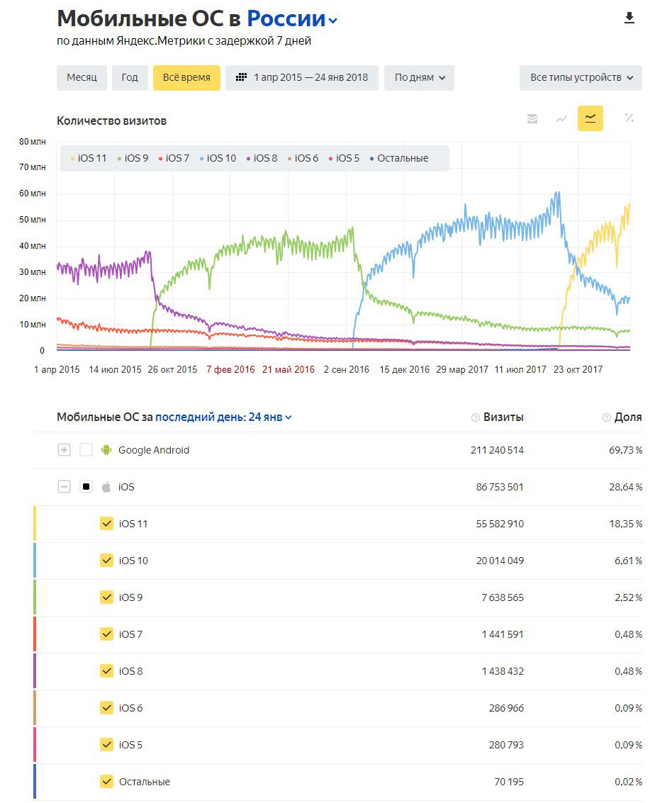The width and height of the screenshot is (672, 803).
Task: Click the Google Android visits 211 240 514
Action: [x=498, y=450]
